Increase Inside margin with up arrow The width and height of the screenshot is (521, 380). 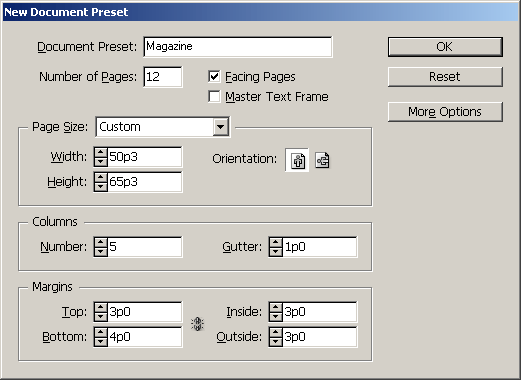[x=276, y=308]
